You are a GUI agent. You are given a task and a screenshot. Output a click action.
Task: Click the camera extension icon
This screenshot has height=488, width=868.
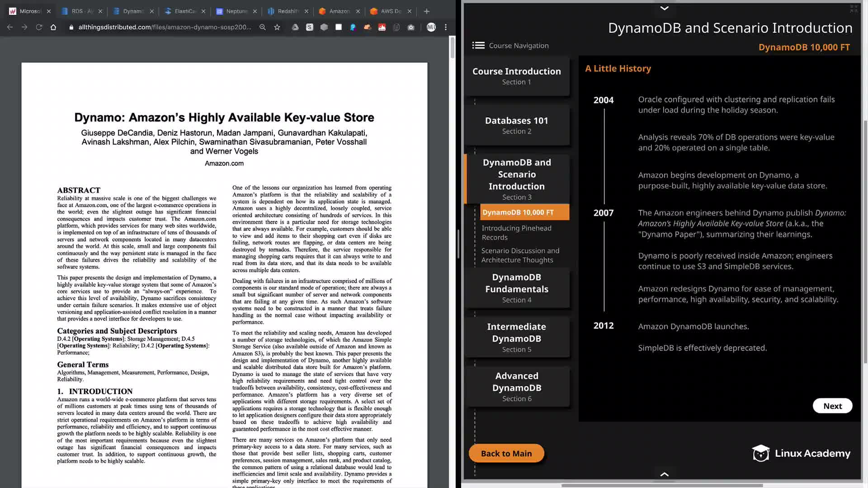(411, 27)
